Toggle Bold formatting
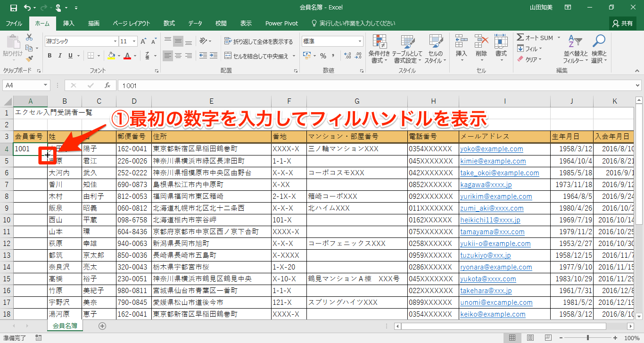The width and height of the screenshot is (644, 343). [x=50, y=56]
